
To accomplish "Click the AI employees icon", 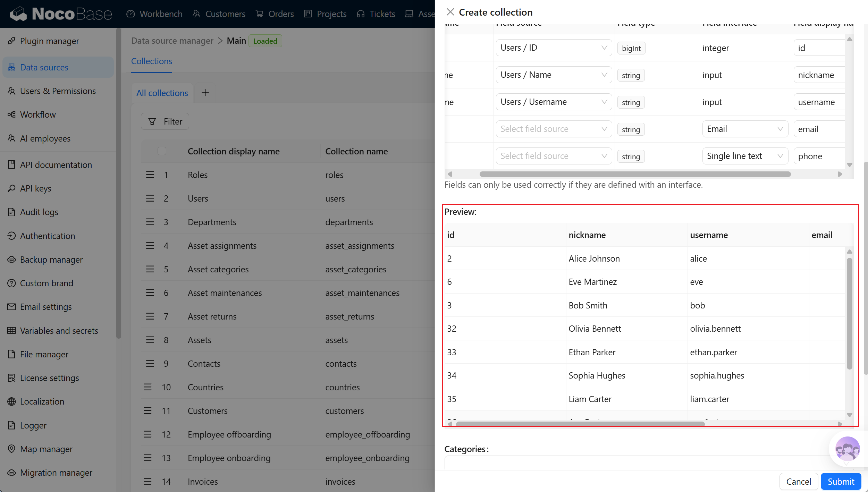I will (11, 138).
